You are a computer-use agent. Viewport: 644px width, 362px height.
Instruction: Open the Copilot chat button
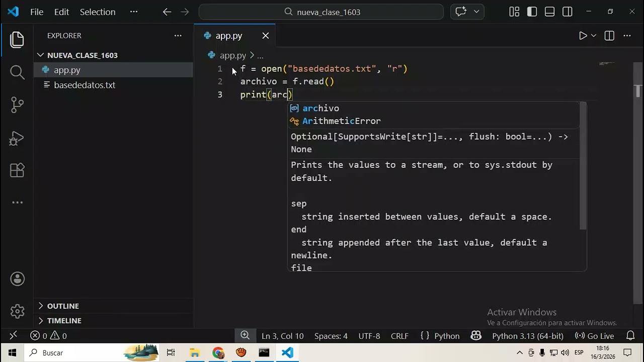(461, 12)
